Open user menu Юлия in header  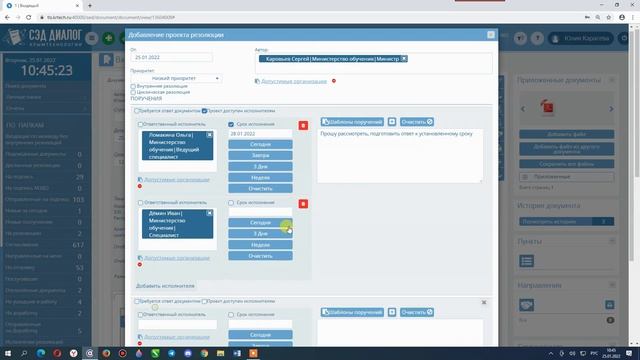581,38
